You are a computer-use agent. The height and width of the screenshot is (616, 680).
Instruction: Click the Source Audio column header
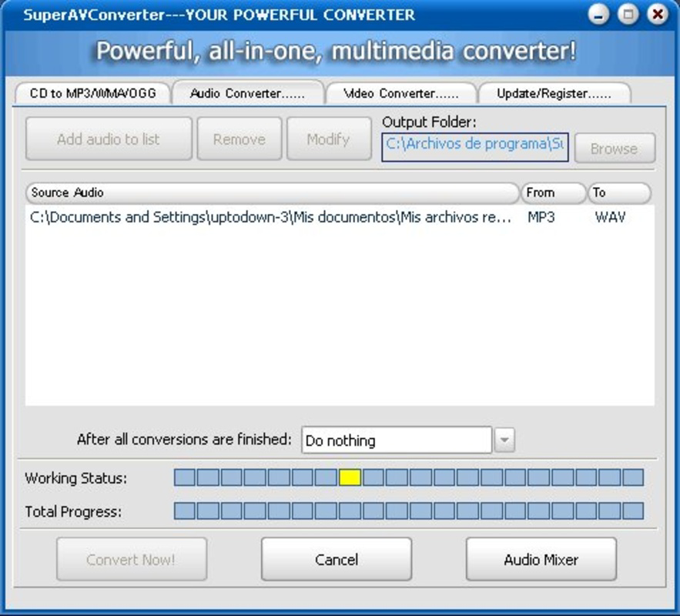pyautogui.click(x=273, y=193)
